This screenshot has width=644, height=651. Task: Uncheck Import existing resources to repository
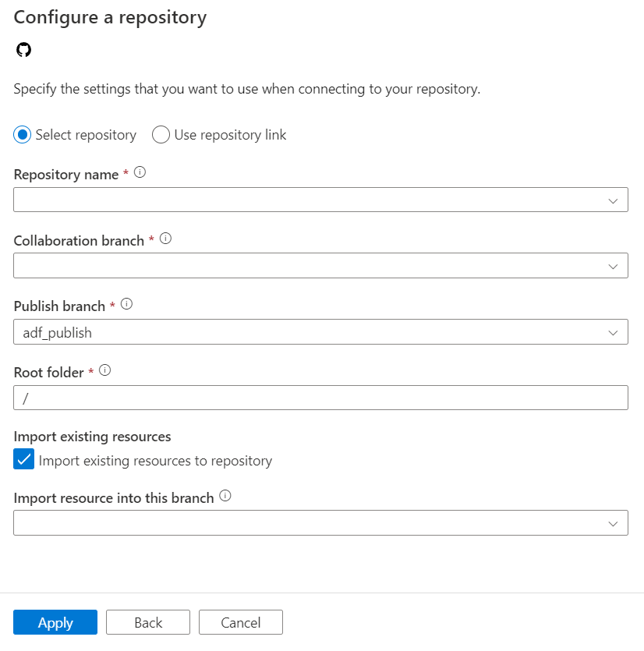pyautogui.click(x=23, y=459)
